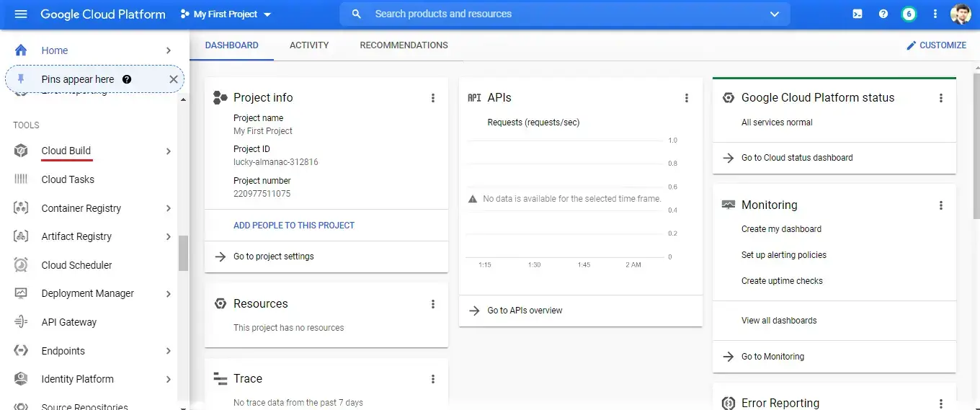980x410 pixels.
Task: Click the sidebar scroll up arrow
Action: tap(183, 99)
